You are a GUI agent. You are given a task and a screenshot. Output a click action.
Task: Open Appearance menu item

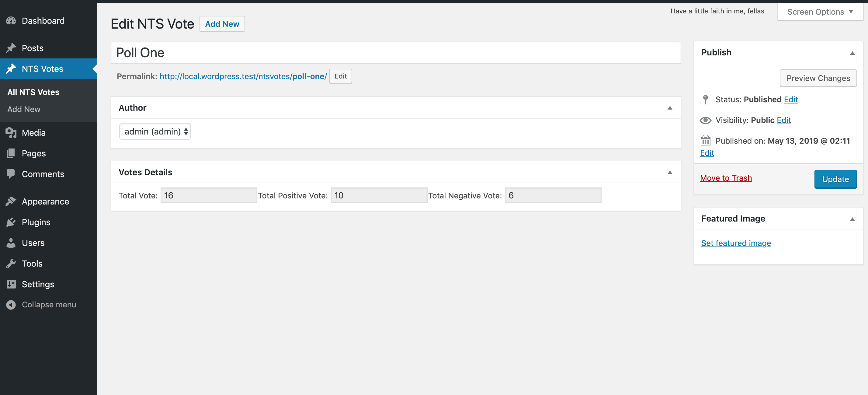49,201
